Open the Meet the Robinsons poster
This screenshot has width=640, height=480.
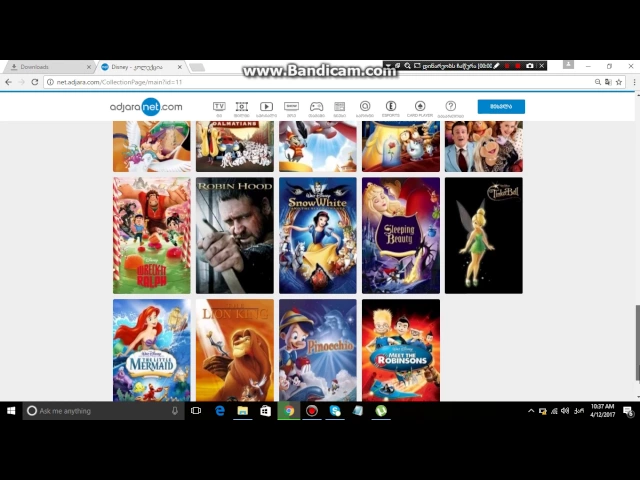tap(401, 350)
